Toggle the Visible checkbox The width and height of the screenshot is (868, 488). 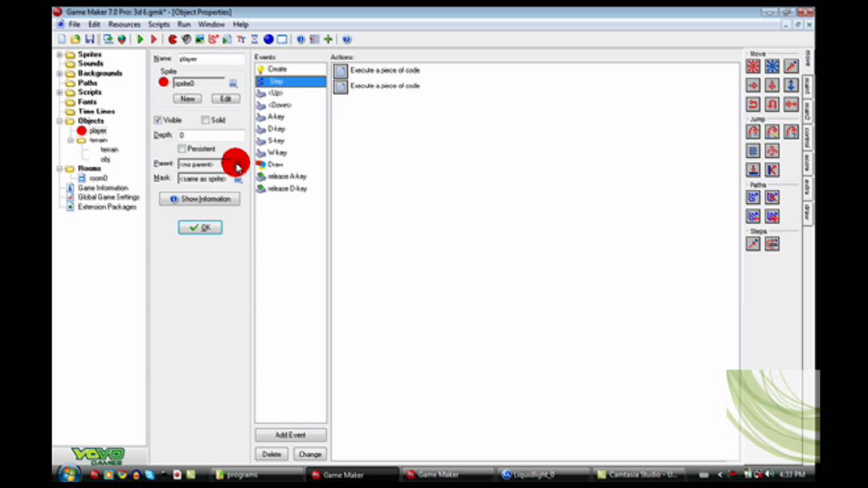coord(158,120)
